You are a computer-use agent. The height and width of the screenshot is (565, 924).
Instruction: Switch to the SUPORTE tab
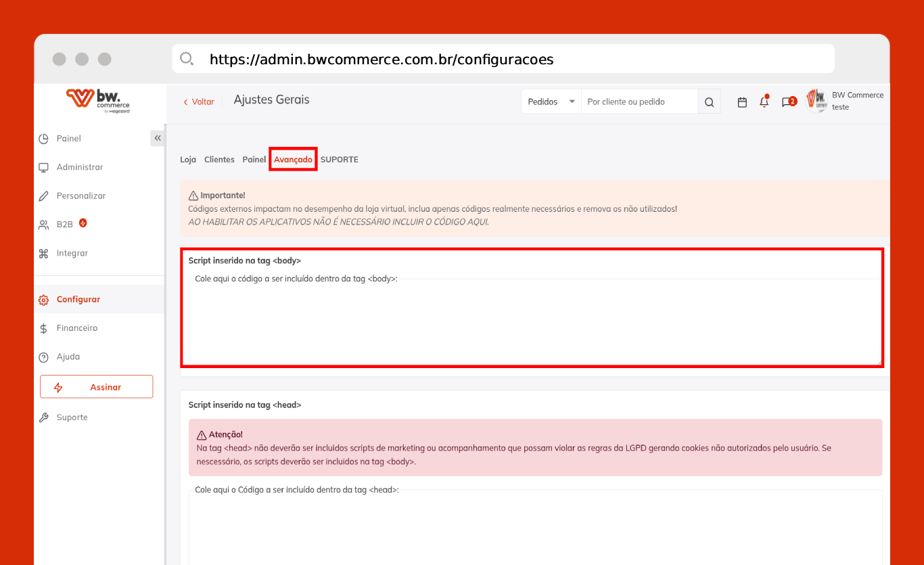point(339,160)
